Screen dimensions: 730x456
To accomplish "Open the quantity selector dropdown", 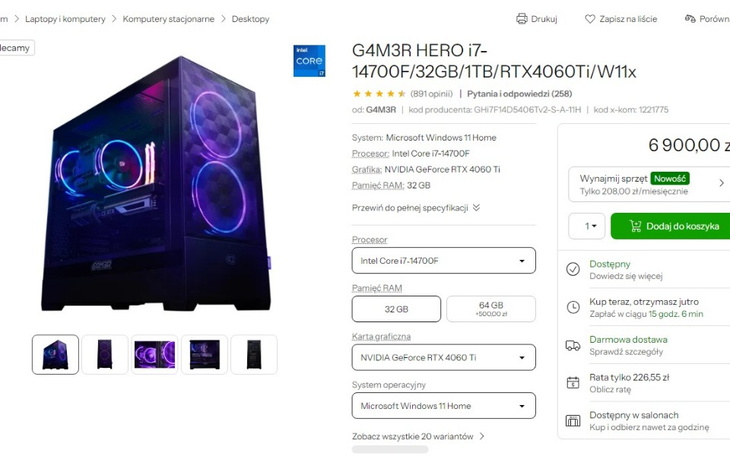I will (x=587, y=226).
